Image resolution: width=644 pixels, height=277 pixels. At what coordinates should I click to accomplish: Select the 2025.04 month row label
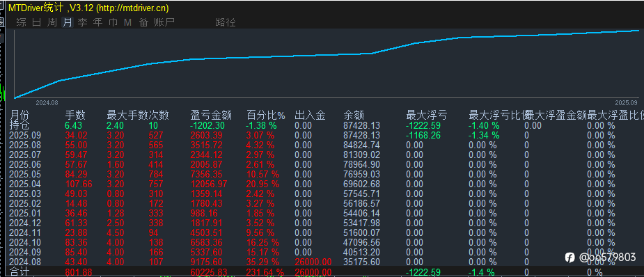pyautogui.click(x=24, y=184)
